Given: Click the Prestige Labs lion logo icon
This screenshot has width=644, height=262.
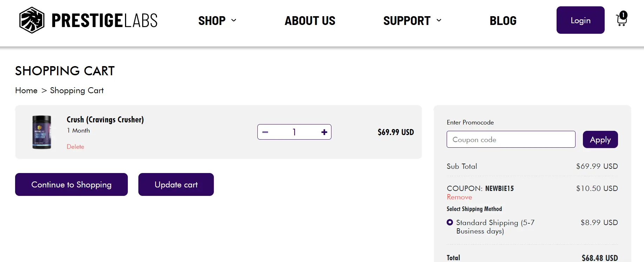Looking at the screenshot, I should tap(32, 20).
